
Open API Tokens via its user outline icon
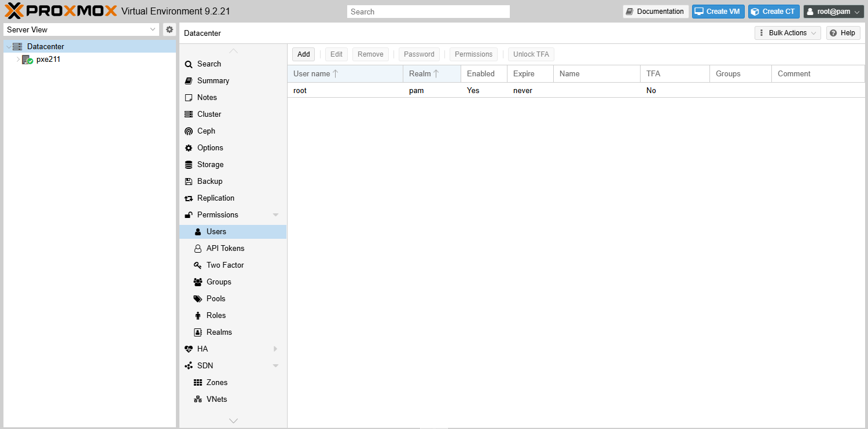pos(198,249)
